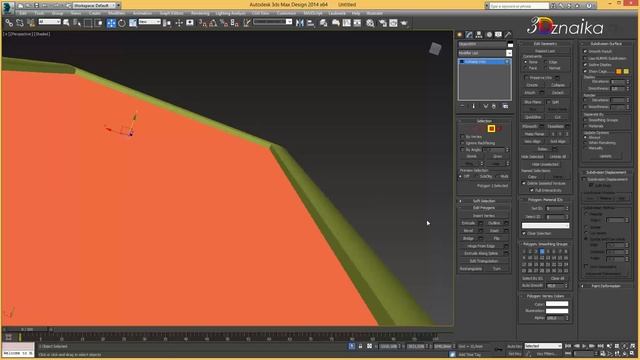
Task: Open the Rendering menu
Action: pos(200,13)
